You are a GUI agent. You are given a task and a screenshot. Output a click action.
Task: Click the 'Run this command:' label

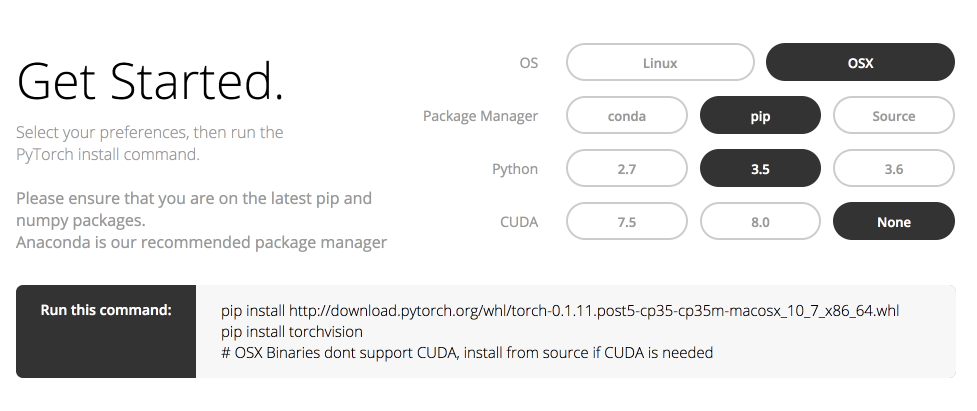106,310
